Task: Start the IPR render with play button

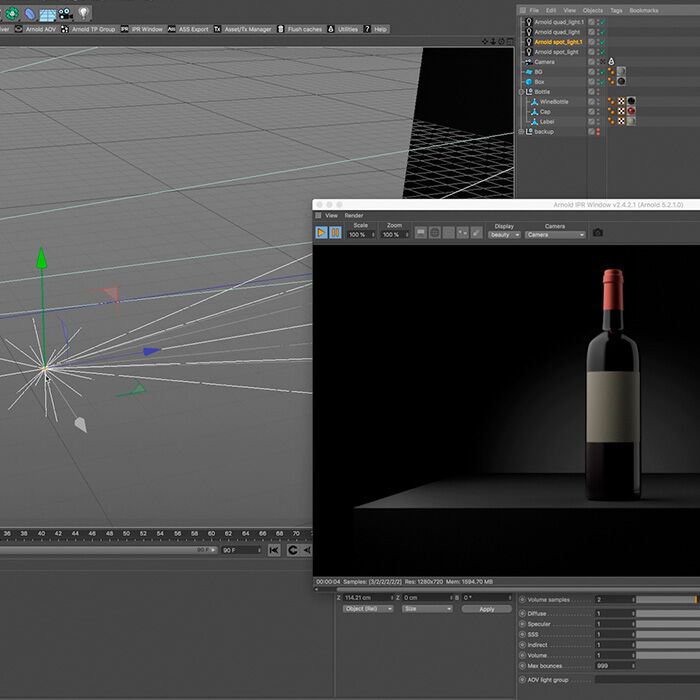Action: pyautogui.click(x=321, y=233)
